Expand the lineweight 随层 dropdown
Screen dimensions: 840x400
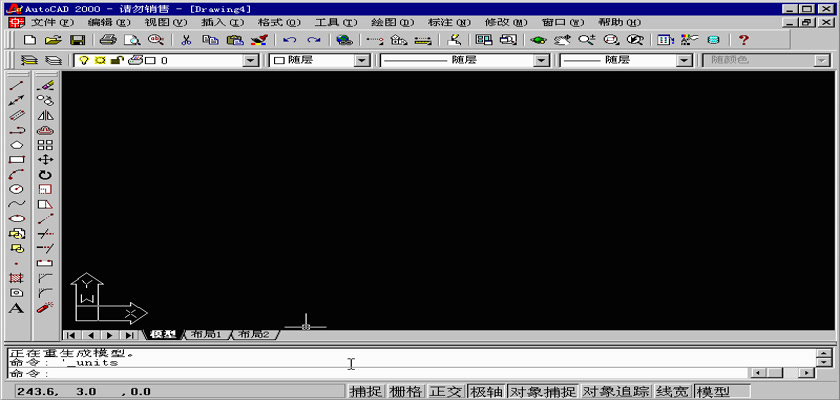point(685,61)
